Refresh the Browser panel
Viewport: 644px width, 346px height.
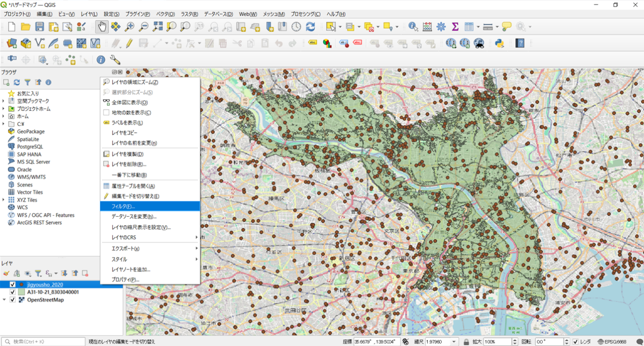[x=17, y=82]
